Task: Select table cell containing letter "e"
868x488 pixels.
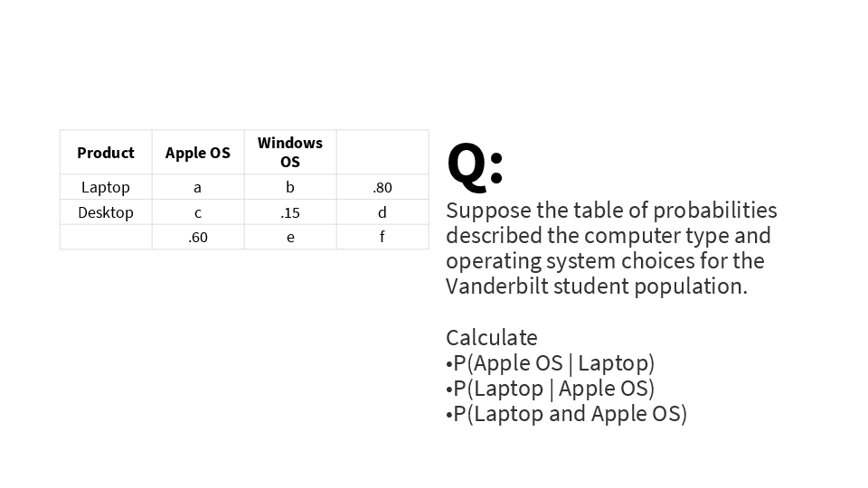Action: [x=290, y=237]
